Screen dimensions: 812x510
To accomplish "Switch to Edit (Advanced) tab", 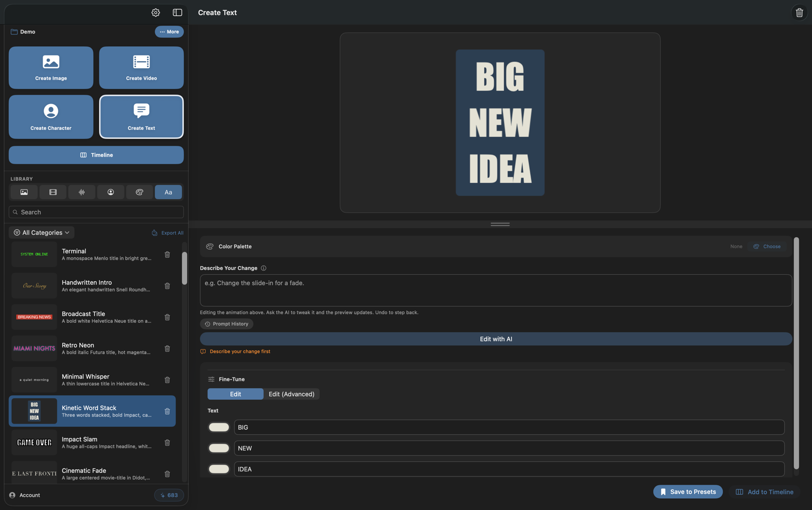I will pyautogui.click(x=291, y=394).
